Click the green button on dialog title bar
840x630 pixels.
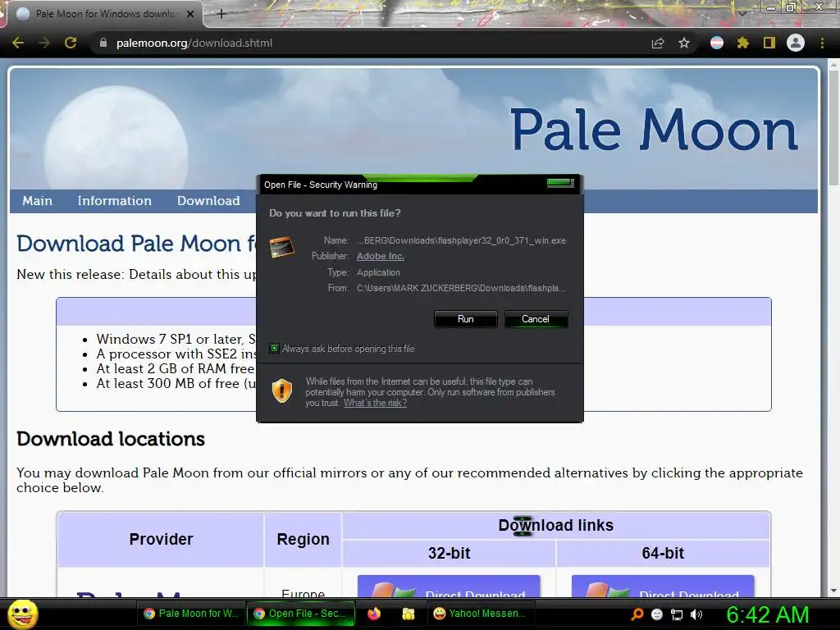(x=560, y=183)
